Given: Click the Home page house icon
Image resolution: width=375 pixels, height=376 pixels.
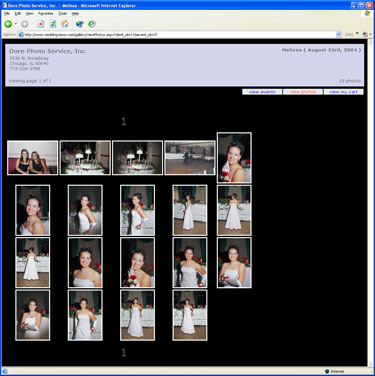Looking at the screenshot, I should [x=65, y=24].
